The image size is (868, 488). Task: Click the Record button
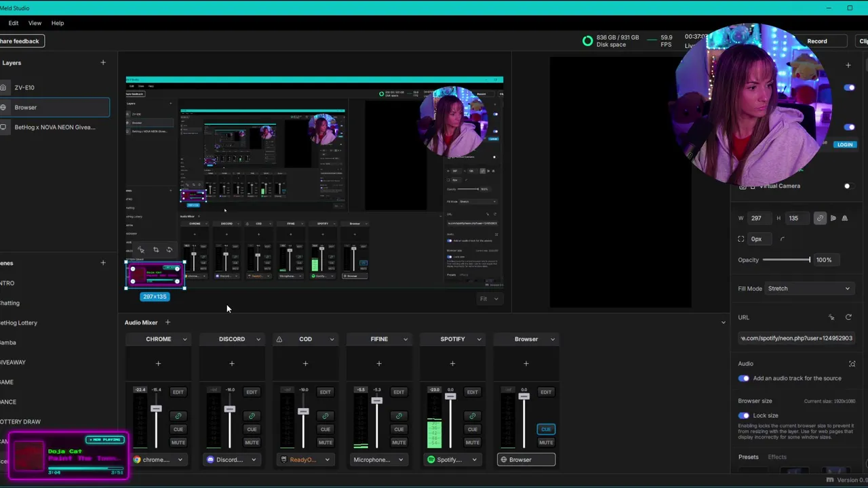click(x=817, y=41)
